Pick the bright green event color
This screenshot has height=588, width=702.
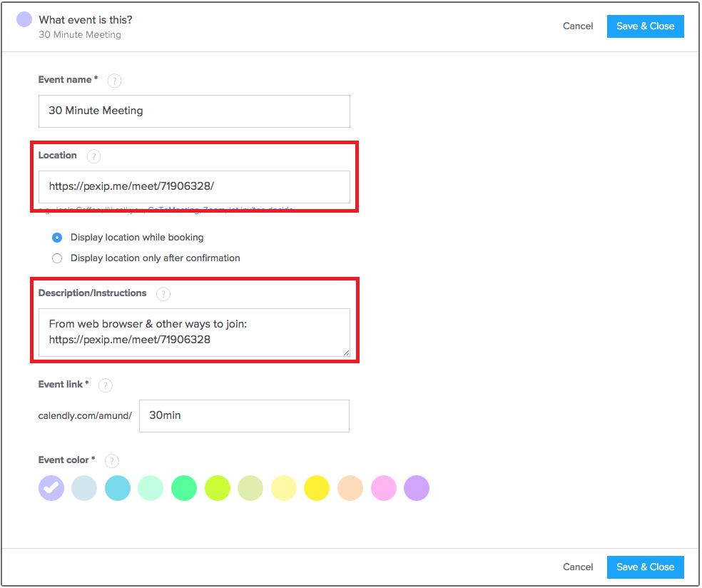tap(184, 489)
